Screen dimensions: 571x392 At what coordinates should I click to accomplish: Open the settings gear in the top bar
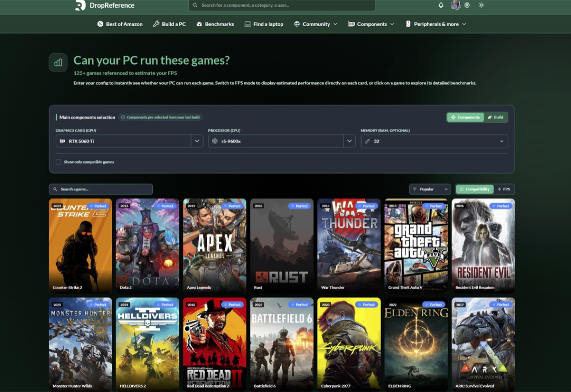pos(467,5)
